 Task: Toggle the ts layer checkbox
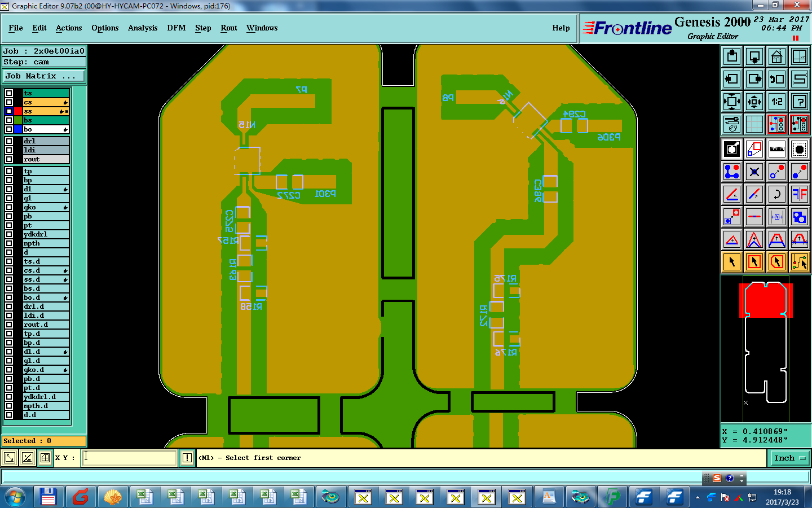click(x=9, y=93)
